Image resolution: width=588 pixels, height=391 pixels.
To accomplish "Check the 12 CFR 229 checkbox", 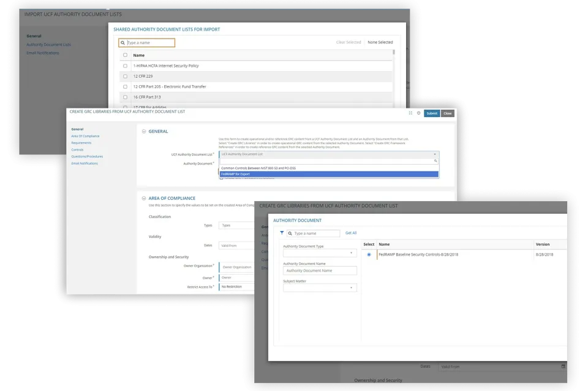I will pyautogui.click(x=126, y=76).
